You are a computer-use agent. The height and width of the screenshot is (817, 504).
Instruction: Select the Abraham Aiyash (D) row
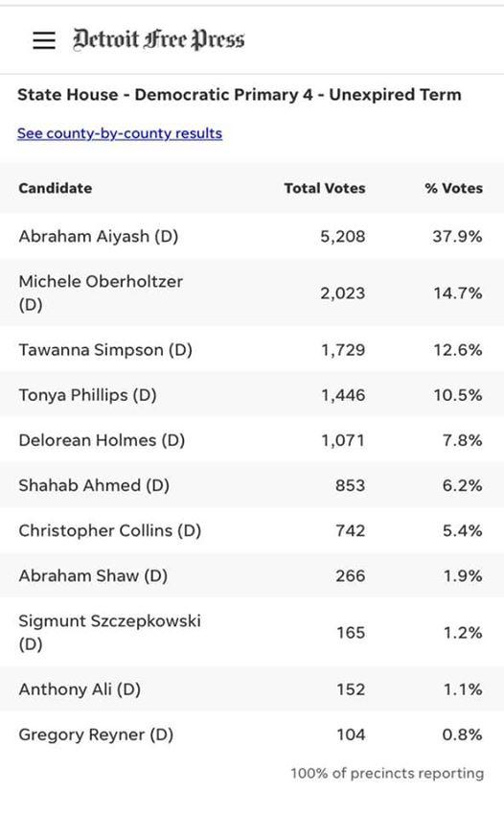click(x=252, y=236)
